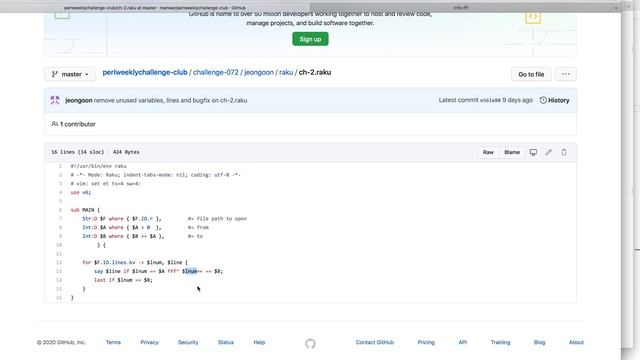Open Terms footer link
This screenshot has width=640, height=360.
pyautogui.click(x=113, y=342)
